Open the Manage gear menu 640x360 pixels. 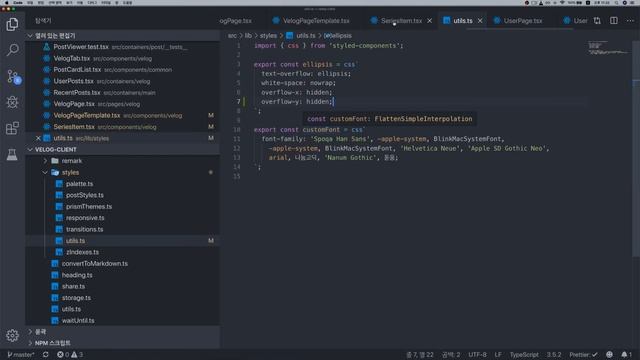[x=12, y=335]
